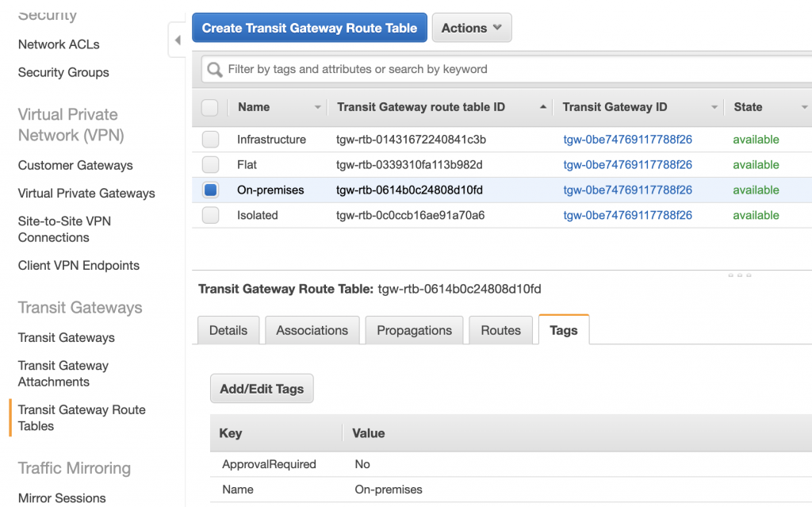Click the Add/Edit Tags button
812x507 pixels.
(262, 388)
